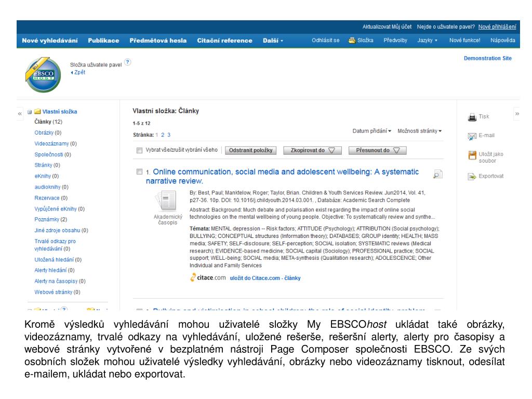Select Alerty na časopisy item
The height and width of the screenshot is (399, 532).
(60, 281)
